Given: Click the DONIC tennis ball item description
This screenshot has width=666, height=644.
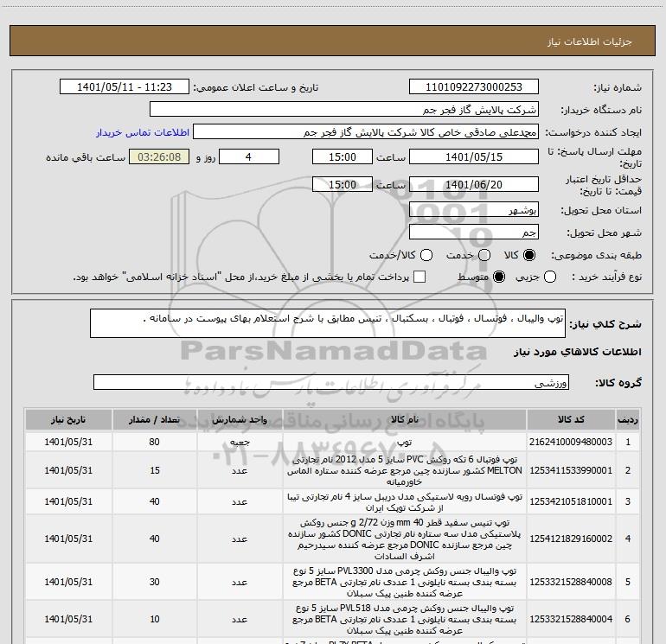Looking at the screenshot, I should [405, 539].
